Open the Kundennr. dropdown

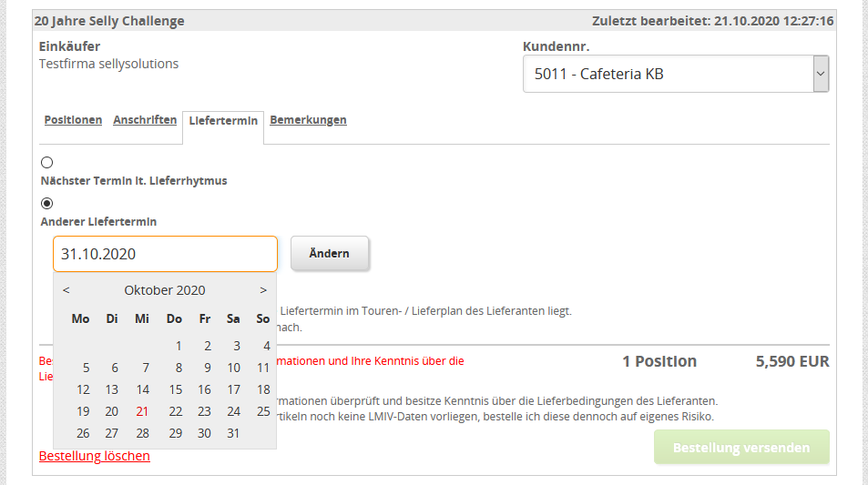point(676,74)
